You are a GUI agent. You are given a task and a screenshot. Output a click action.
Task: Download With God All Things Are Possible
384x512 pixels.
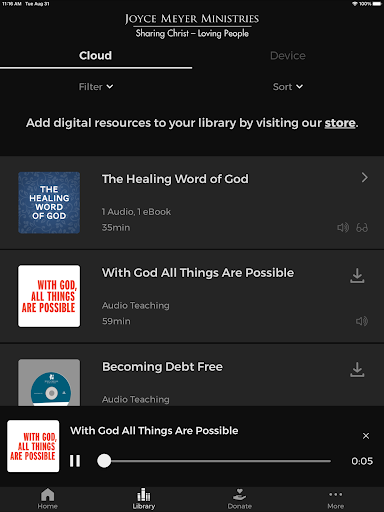357,276
